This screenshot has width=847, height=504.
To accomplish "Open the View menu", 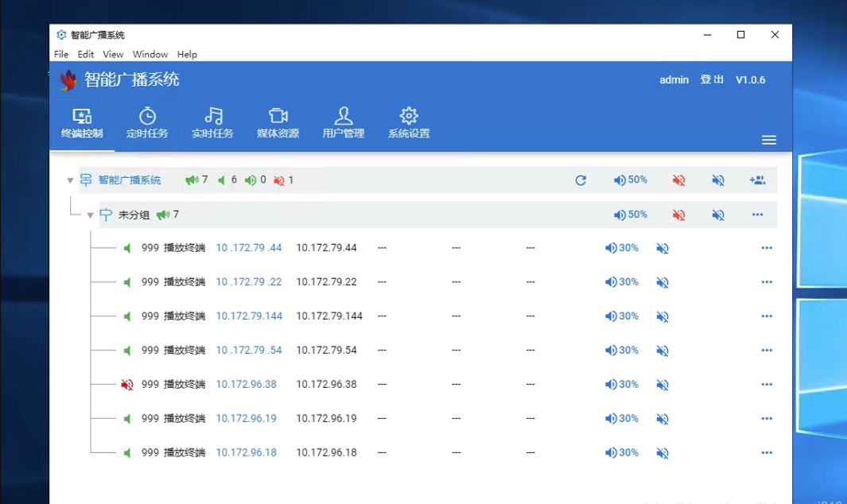I will [113, 54].
